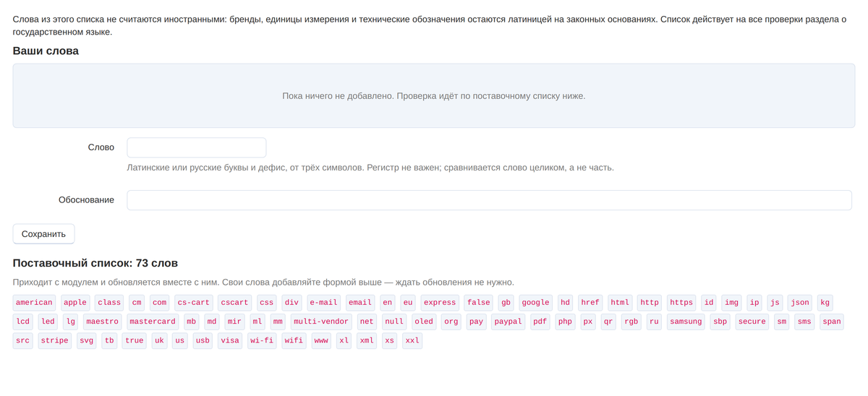Click the 'xxl' word tag
The width and height of the screenshot is (868, 396).
coord(412,340)
